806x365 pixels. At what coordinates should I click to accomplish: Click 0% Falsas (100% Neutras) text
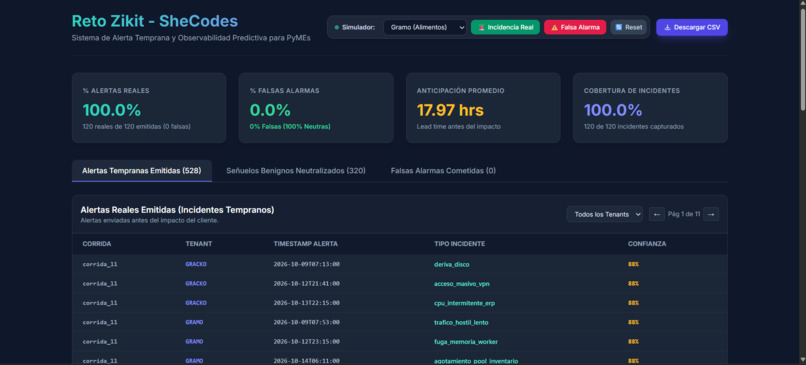pos(290,126)
